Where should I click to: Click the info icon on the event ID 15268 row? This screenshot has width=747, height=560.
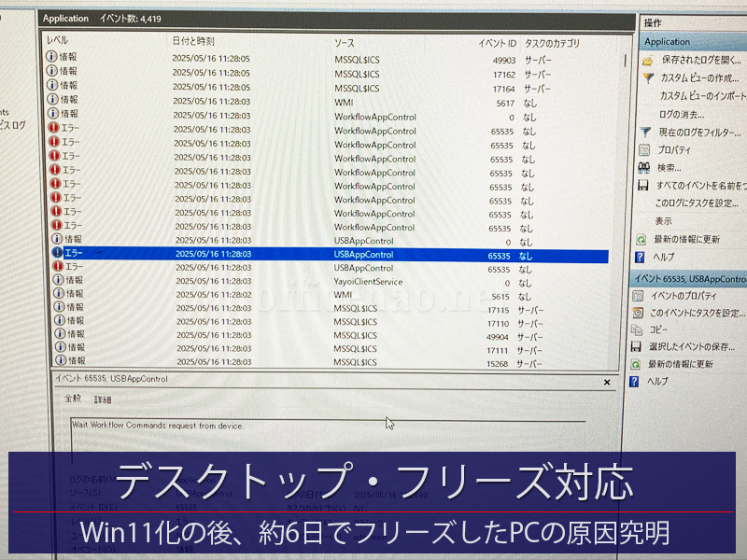pos(61,361)
